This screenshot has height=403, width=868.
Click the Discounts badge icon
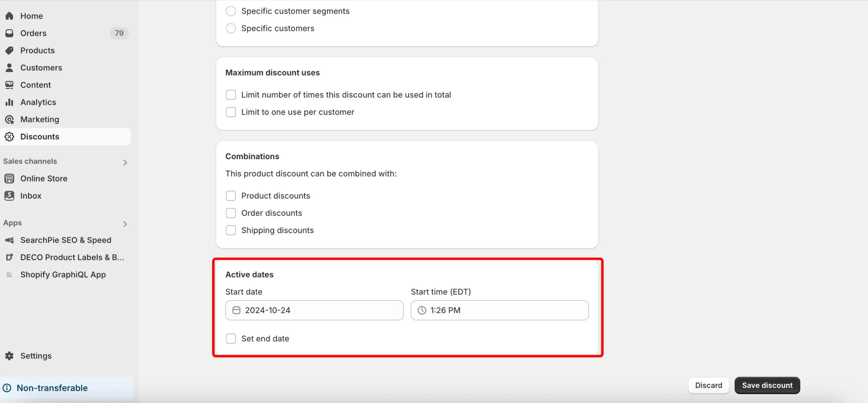pos(9,137)
